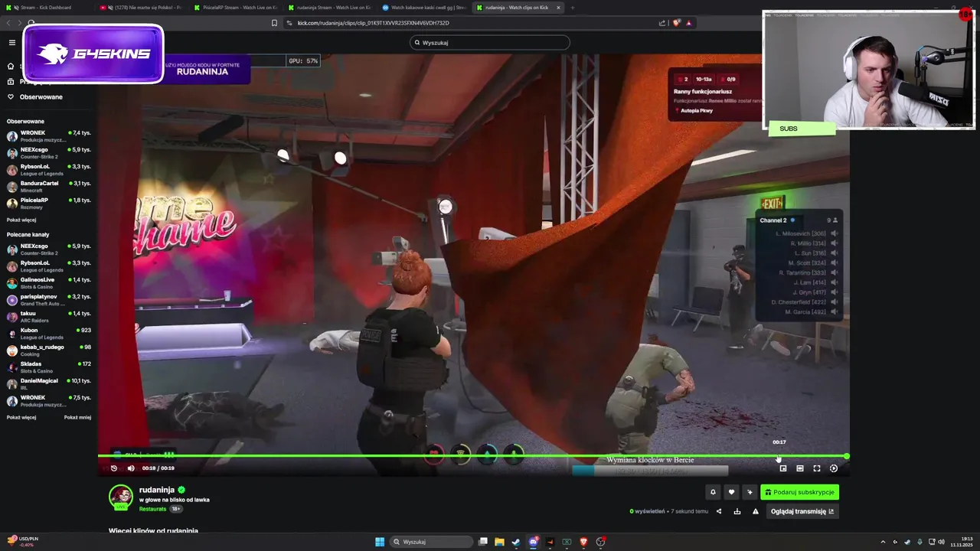This screenshot has width=980, height=551.
Task: Open Steam from the taskbar
Action: coord(516,542)
